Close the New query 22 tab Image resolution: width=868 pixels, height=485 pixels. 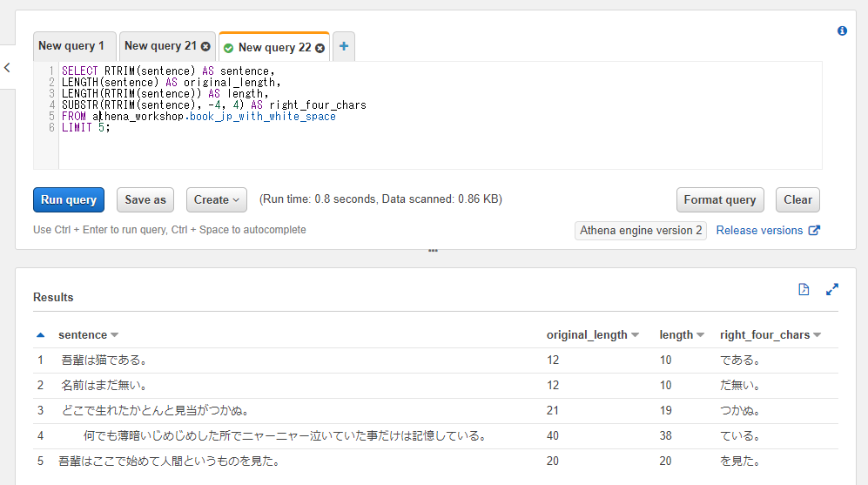point(320,48)
